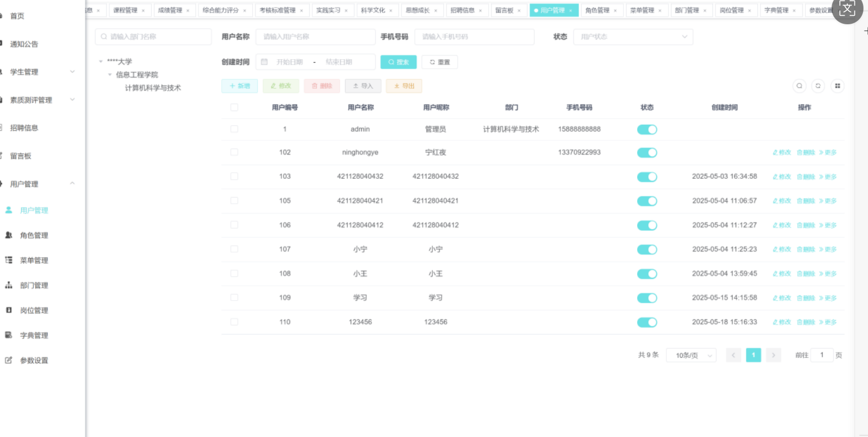868x437 pixels.
Task: Open 岗位管理 in the sidebar
Action: (33, 310)
